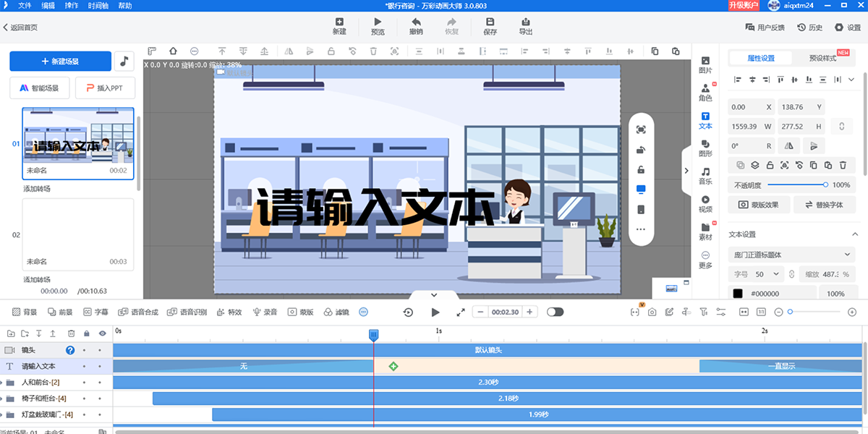Click the Preview (预览) play icon

point(378,22)
